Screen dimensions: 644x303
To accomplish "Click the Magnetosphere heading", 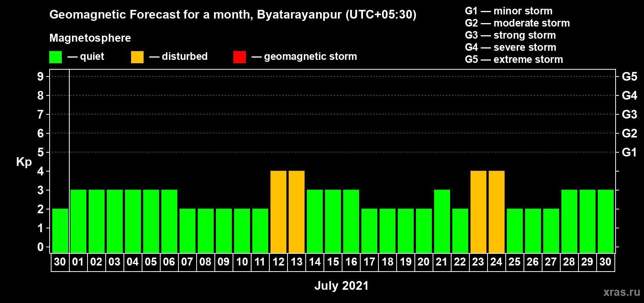I will click(x=90, y=38).
